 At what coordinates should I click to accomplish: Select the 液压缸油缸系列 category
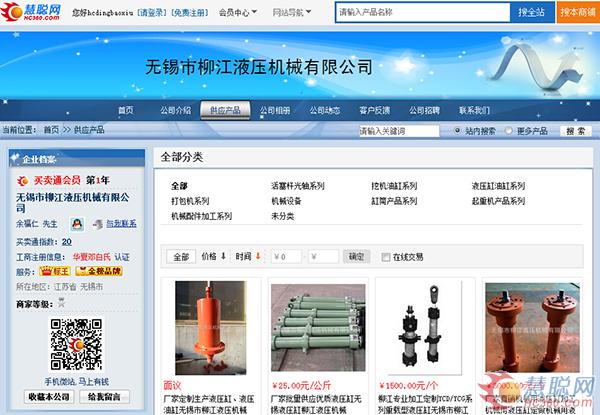(498, 186)
